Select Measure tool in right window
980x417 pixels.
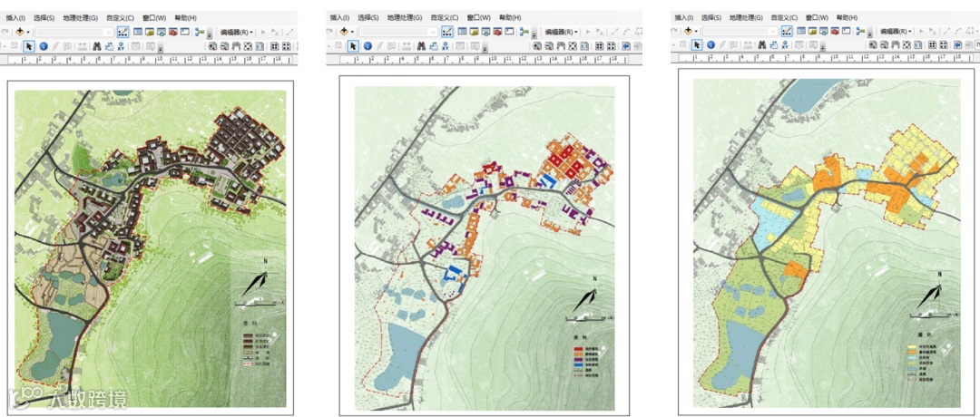(748, 45)
